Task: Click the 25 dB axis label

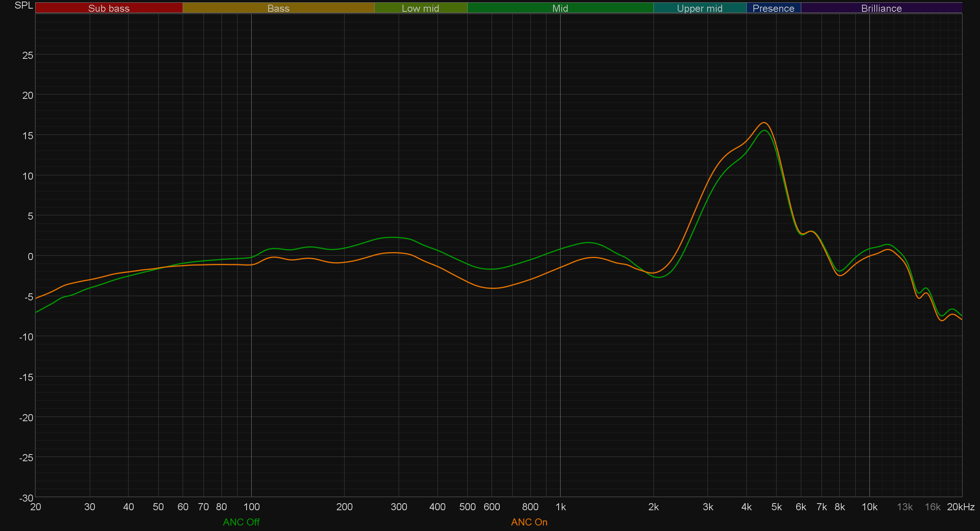Action: pyautogui.click(x=28, y=55)
